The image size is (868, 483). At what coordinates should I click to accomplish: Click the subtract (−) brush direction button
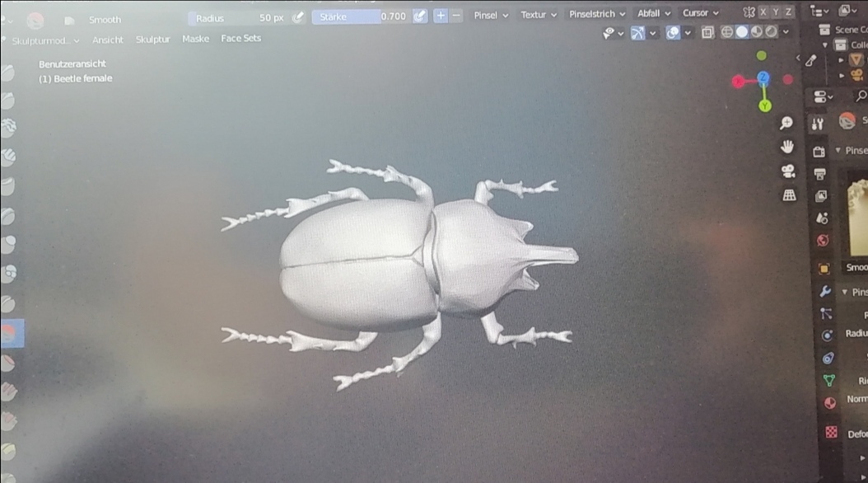click(x=456, y=16)
